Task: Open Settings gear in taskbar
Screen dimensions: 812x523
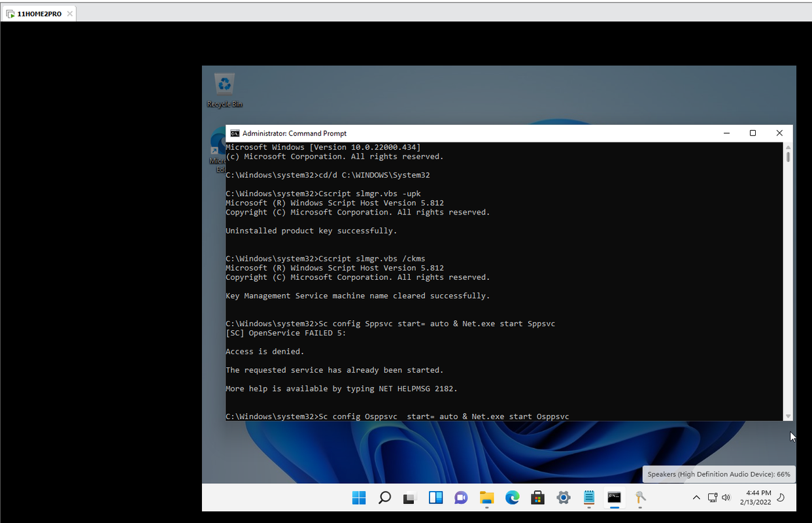Action: [x=563, y=498]
